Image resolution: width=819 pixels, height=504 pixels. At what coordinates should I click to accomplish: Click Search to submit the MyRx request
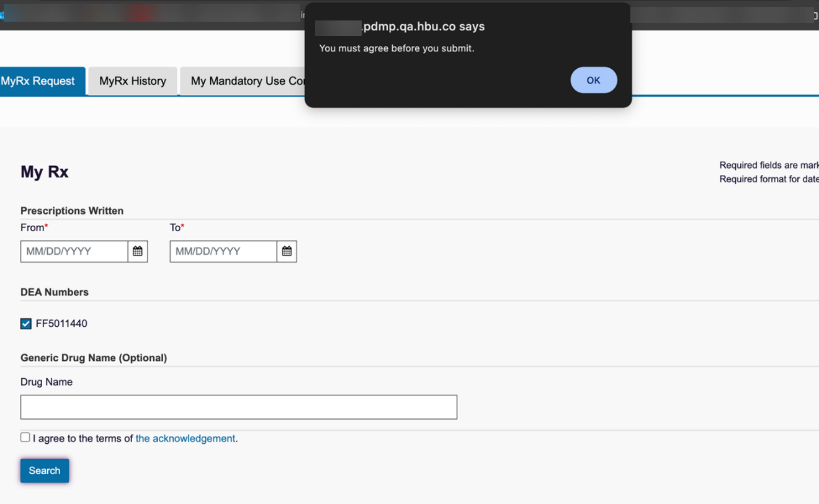(44, 471)
